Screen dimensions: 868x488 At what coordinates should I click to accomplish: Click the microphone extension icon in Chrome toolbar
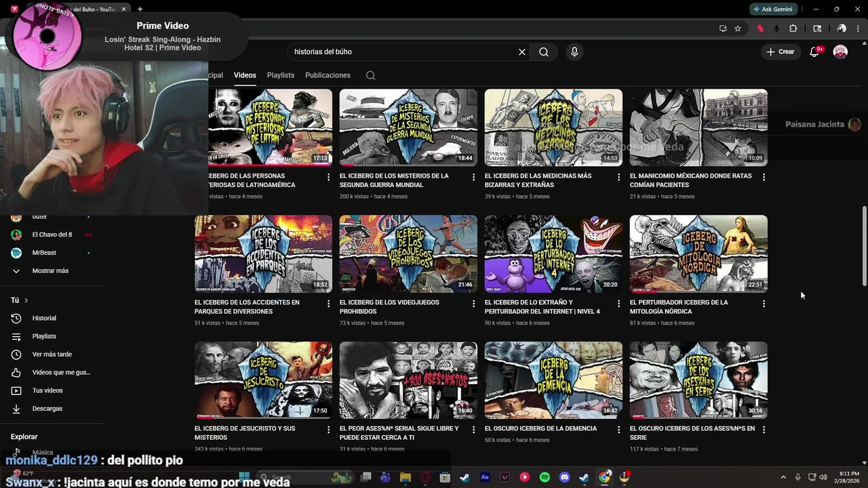776,28
